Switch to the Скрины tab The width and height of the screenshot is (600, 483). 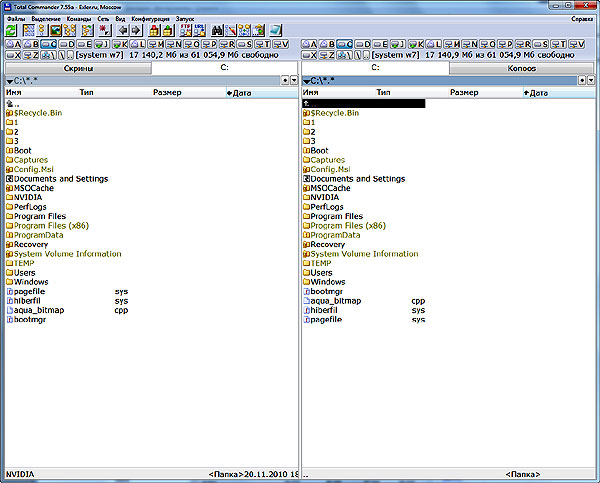(77, 68)
